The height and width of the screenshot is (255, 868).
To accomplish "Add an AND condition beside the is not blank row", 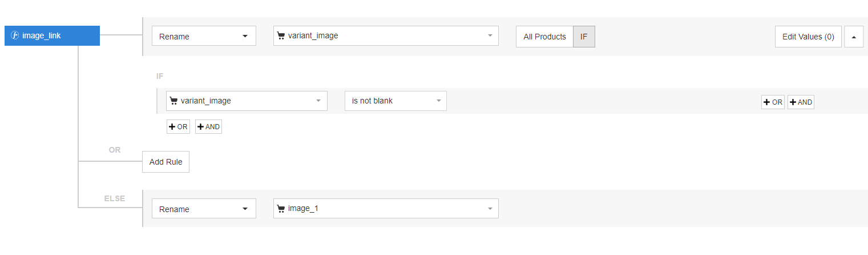I will tap(801, 102).
